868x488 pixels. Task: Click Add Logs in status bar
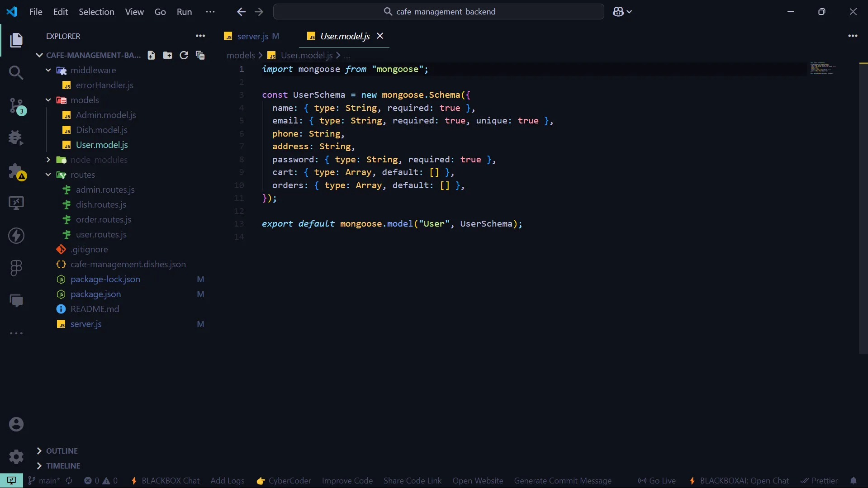click(x=227, y=481)
